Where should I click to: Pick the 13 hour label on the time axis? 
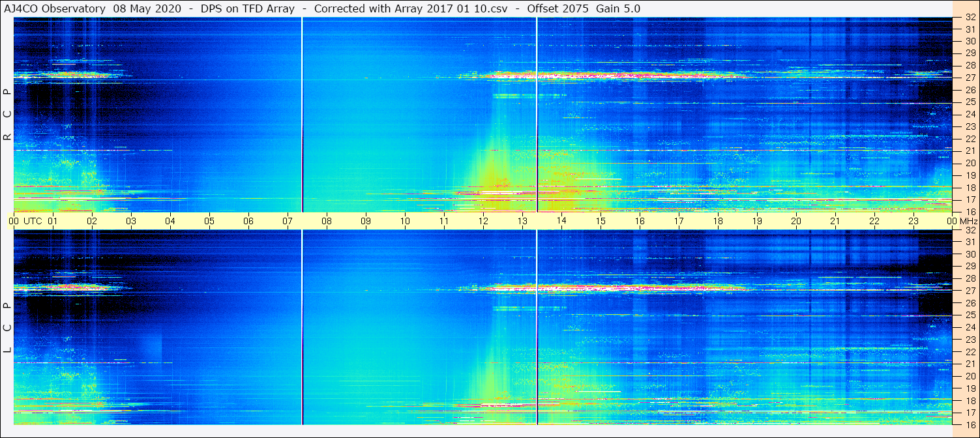click(522, 221)
